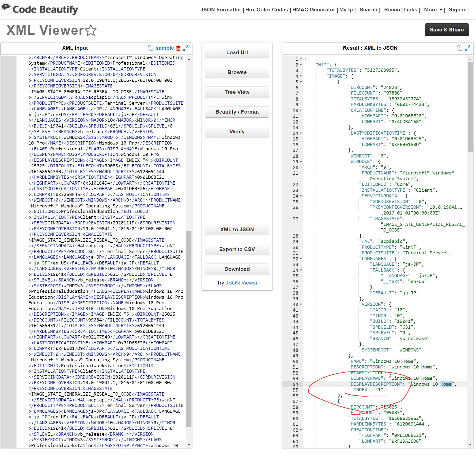Viewport: 476px width, 476px height.
Task: Click the Load Url button
Action: click(237, 52)
